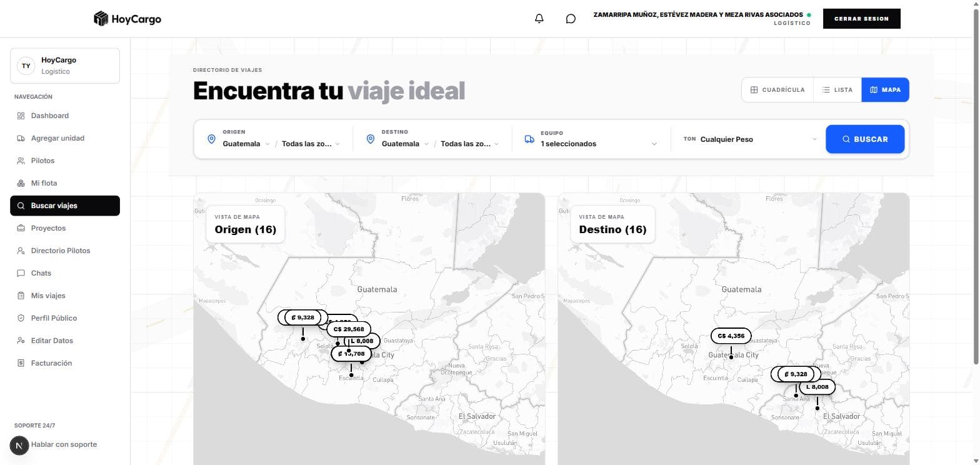Screen dimensions: 980x465
Task: Click origin map marker L 8,008
Action: 362,341
